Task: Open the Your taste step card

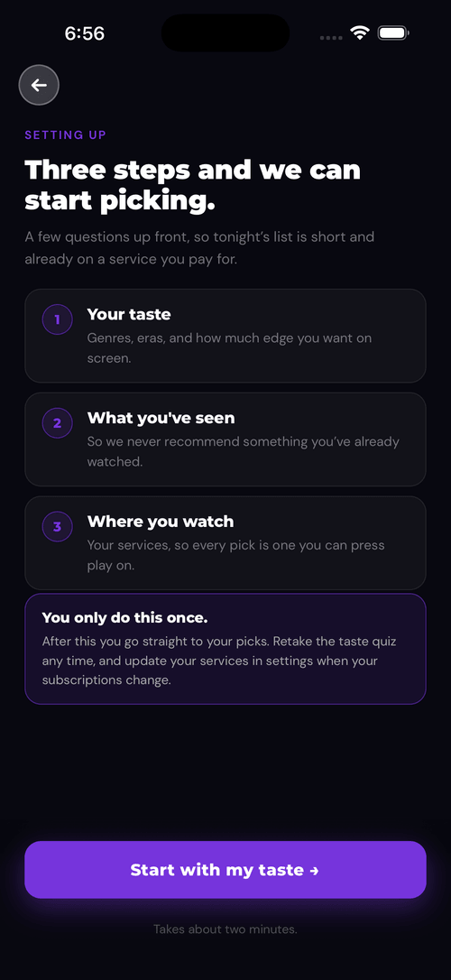Action: (x=225, y=336)
